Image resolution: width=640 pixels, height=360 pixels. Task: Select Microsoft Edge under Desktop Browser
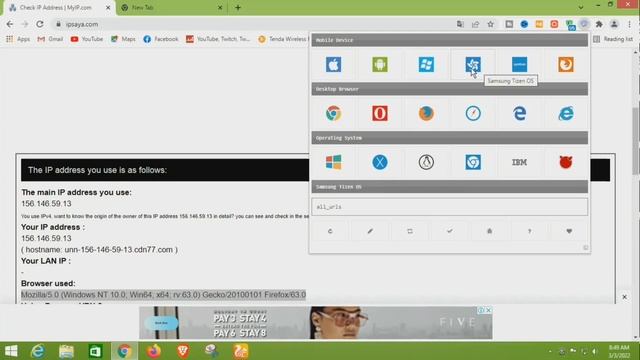click(520, 113)
